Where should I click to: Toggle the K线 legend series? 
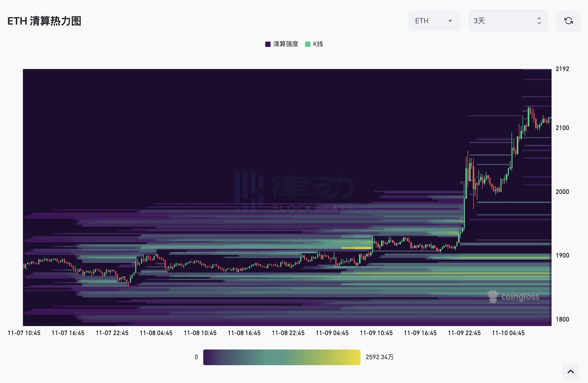(318, 44)
